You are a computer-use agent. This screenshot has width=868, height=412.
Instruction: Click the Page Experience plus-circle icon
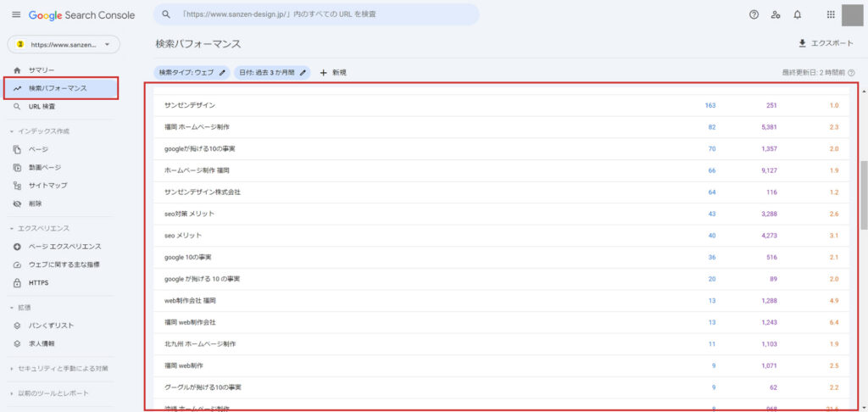pyautogui.click(x=17, y=247)
